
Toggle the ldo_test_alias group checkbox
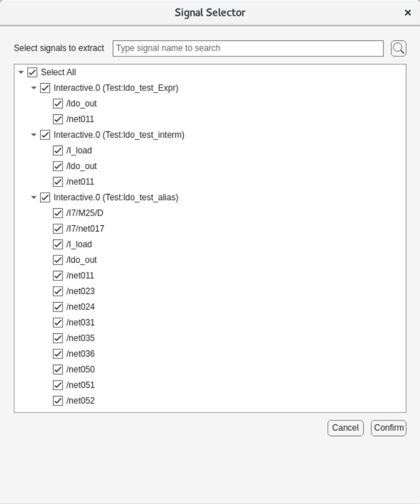point(45,197)
